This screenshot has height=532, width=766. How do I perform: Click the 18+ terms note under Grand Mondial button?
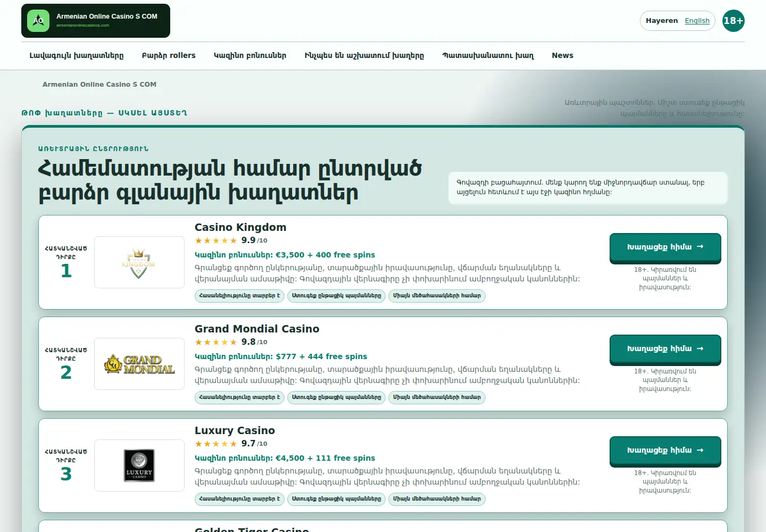coord(665,380)
